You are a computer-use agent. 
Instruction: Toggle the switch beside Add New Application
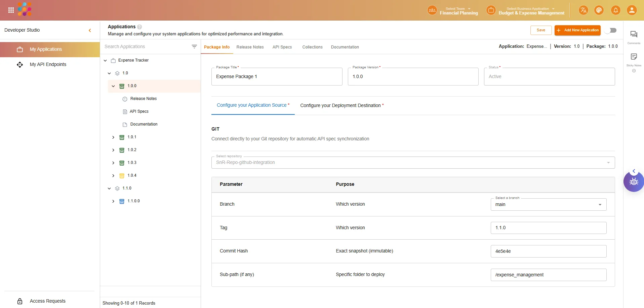[x=611, y=30]
